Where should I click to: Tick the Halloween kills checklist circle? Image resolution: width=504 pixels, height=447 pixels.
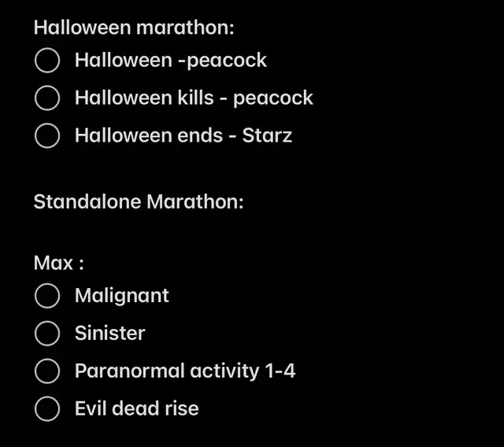(x=47, y=98)
